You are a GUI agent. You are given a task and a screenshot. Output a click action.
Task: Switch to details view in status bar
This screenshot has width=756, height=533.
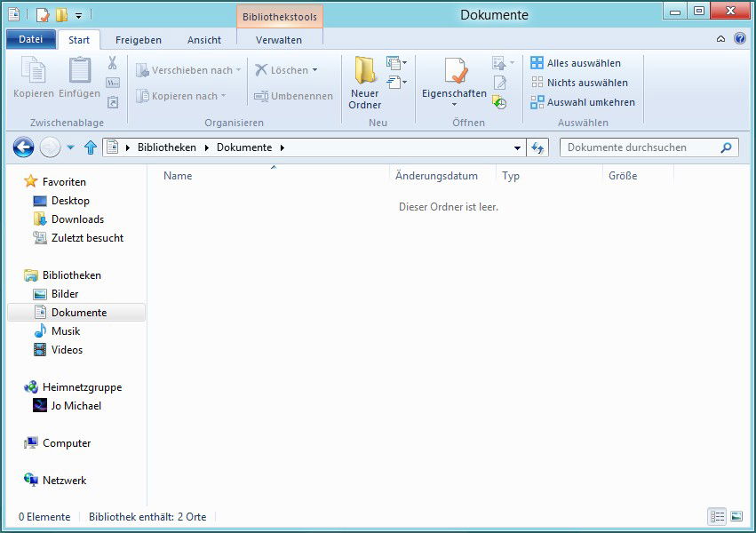[x=717, y=517]
